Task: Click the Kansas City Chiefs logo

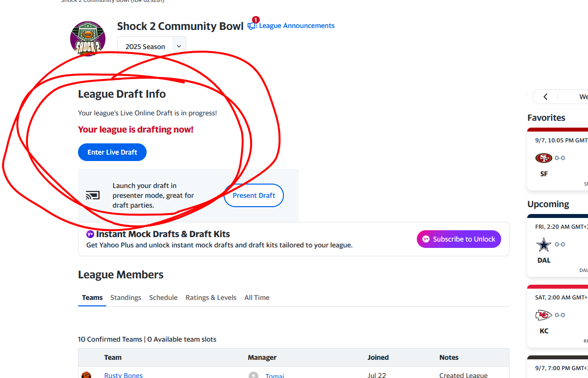Action: [x=543, y=315]
